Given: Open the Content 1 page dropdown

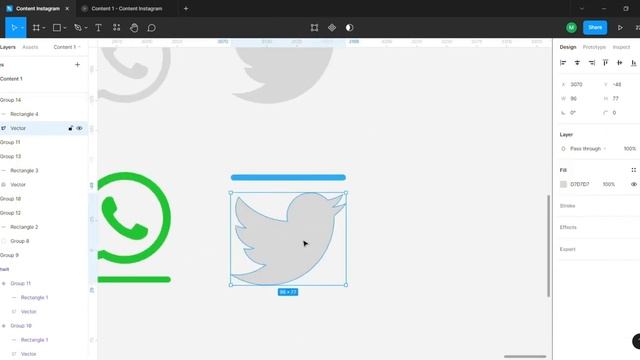Looking at the screenshot, I should pos(67,47).
